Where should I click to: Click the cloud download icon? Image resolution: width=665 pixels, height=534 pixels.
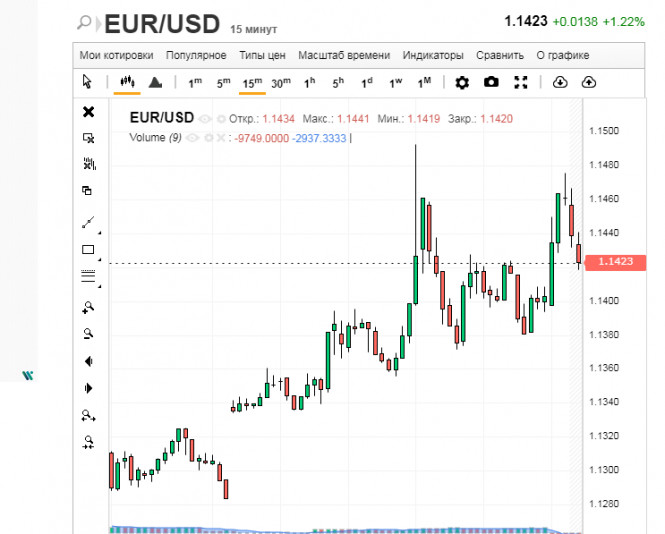(x=560, y=82)
